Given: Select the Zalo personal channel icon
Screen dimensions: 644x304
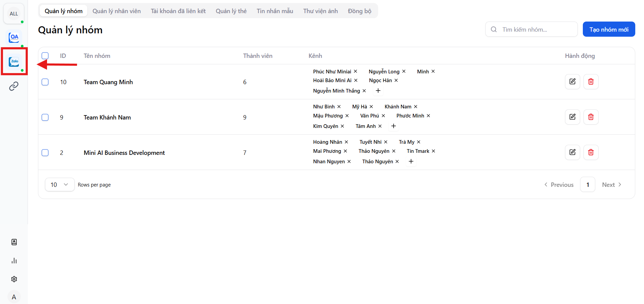Looking at the screenshot, I should tap(14, 62).
